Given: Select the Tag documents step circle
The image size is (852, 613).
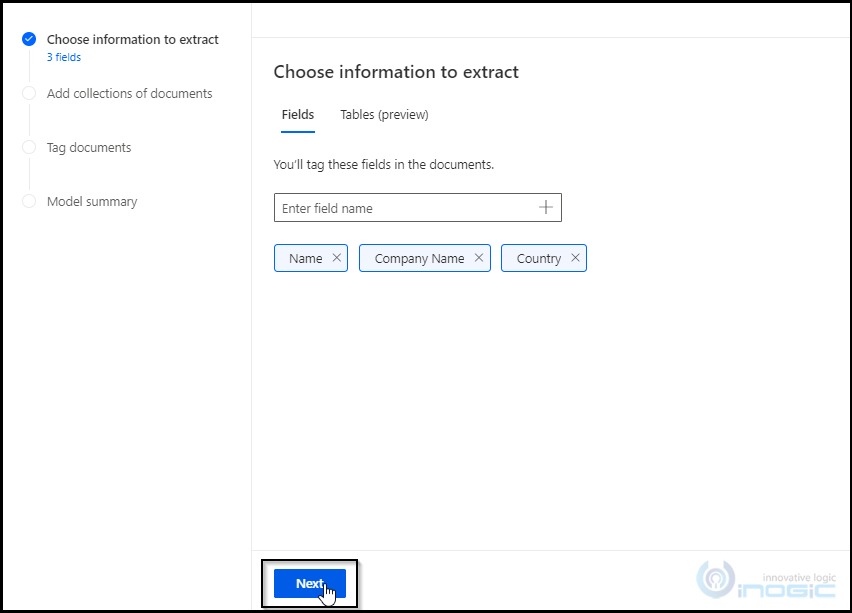Looking at the screenshot, I should (29, 148).
